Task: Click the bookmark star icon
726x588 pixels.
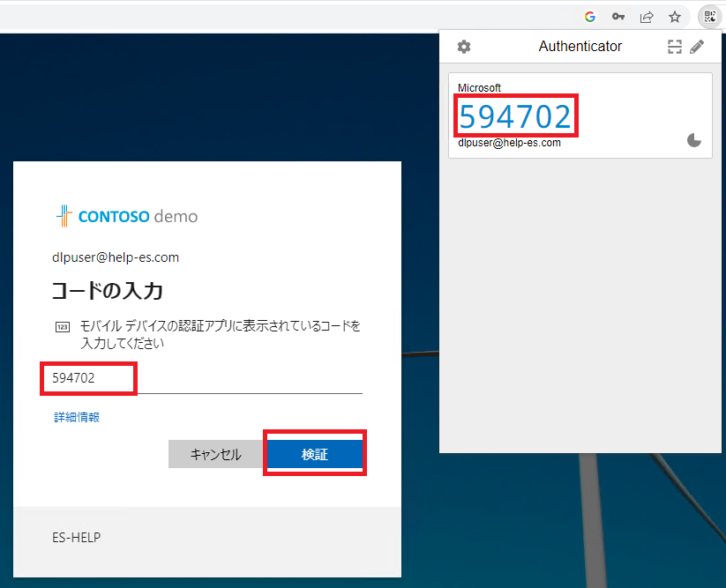Action: (675, 17)
